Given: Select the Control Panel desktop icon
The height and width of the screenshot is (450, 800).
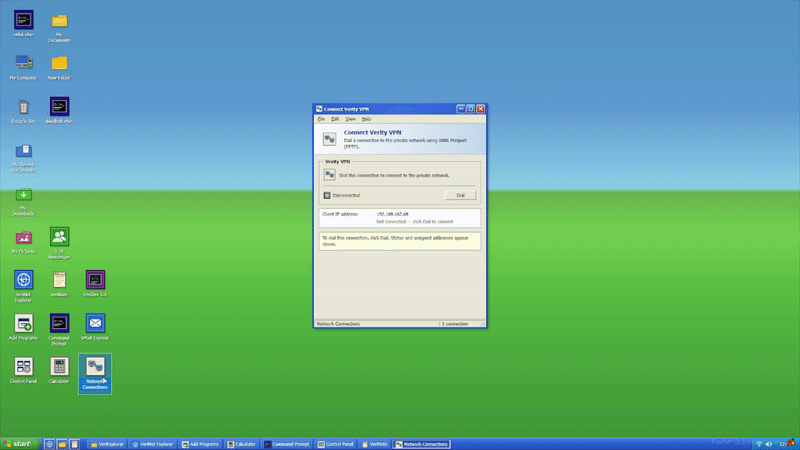Looking at the screenshot, I should (x=23, y=370).
